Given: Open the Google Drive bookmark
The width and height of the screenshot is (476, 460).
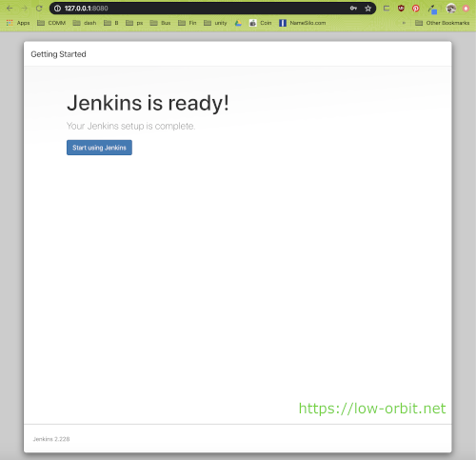Looking at the screenshot, I should click(238, 23).
